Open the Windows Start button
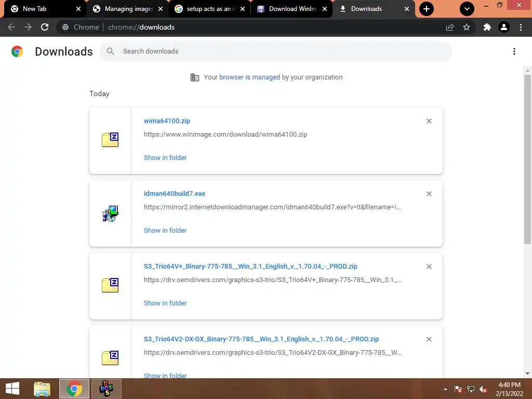The width and height of the screenshot is (532, 399). pyautogui.click(x=12, y=389)
